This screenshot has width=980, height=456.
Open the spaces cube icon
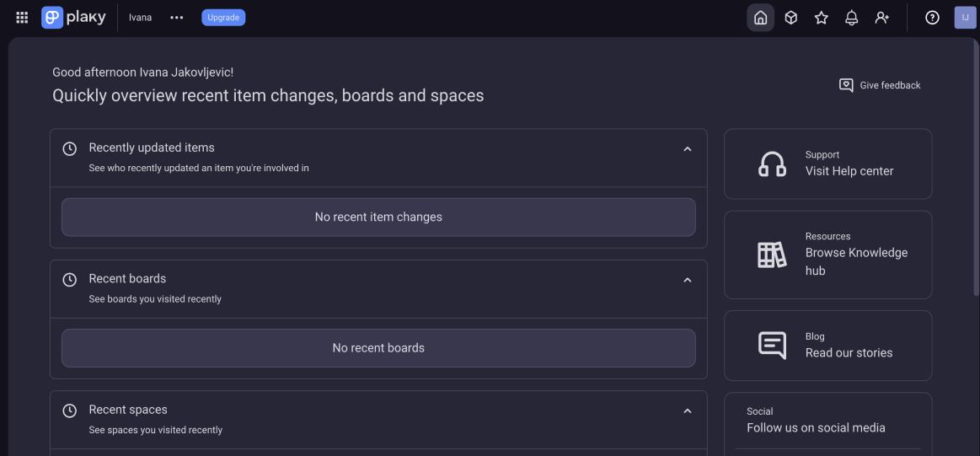pos(790,18)
